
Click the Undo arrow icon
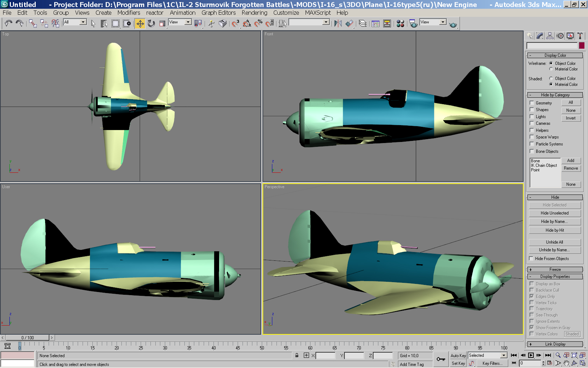click(x=8, y=23)
